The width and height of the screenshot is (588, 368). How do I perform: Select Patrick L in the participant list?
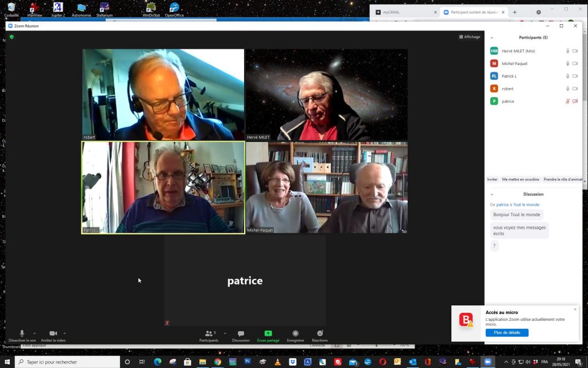[x=535, y=76]
